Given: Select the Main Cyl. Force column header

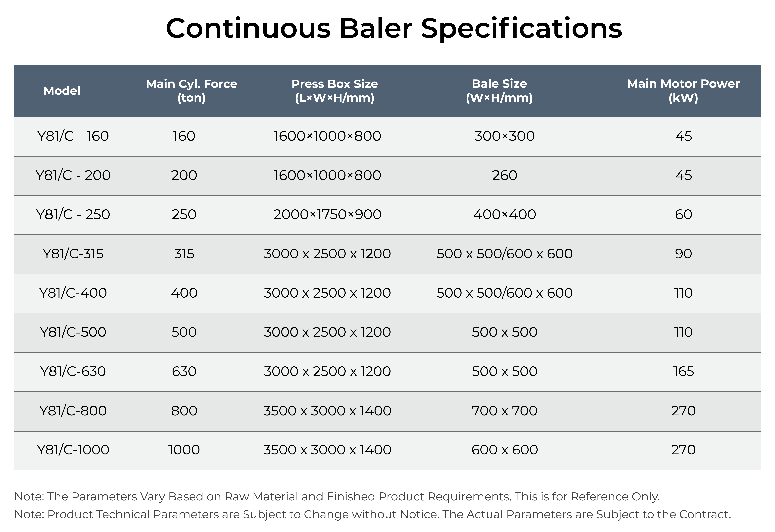Looking at the screenshot, I should click(191, 91).
